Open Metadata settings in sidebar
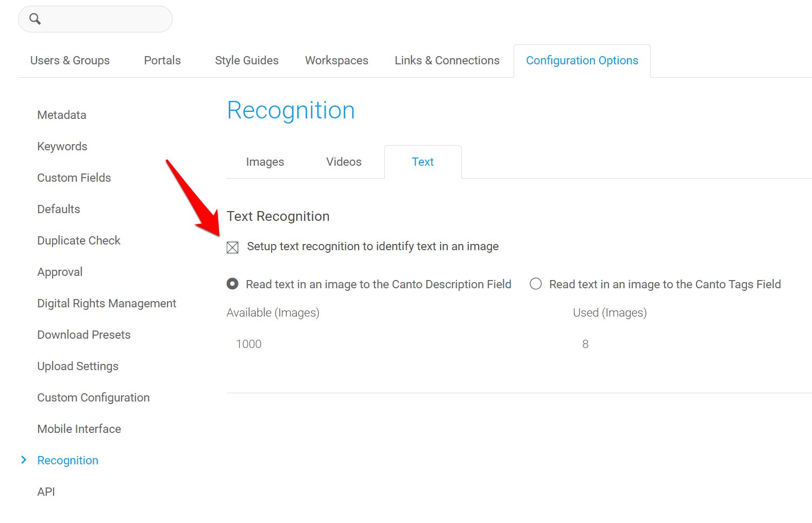812x523 pixels. click(62, 115)
